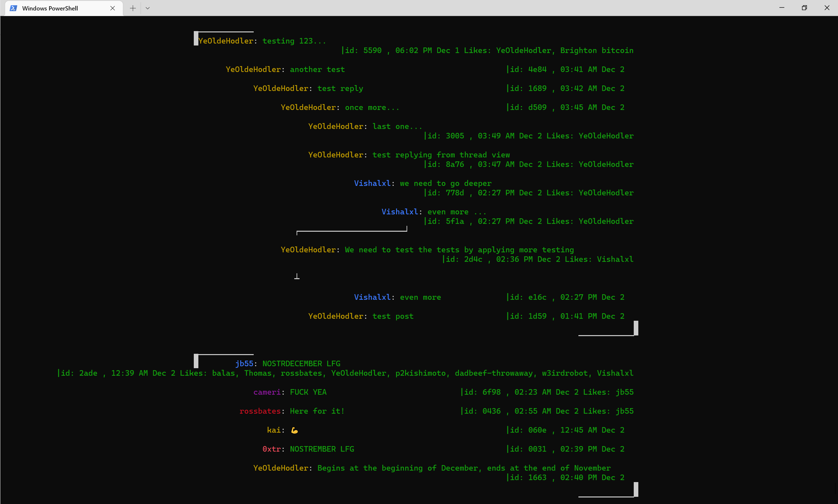838x504 pixels.
Task: Click the 0xtr username
Action: 271,449
